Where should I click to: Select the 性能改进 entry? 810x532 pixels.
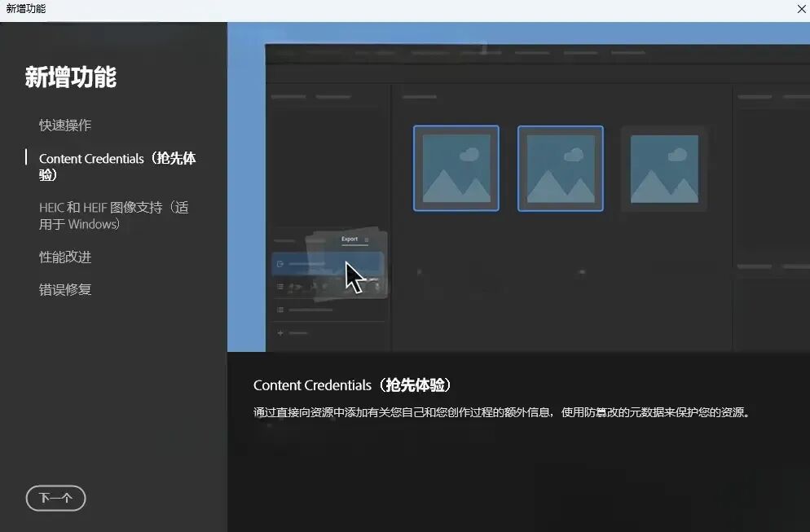[x=65, y=257]
